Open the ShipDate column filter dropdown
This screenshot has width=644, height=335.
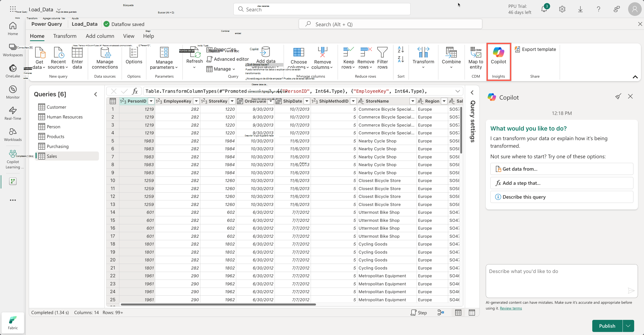(x=307, y=101)
